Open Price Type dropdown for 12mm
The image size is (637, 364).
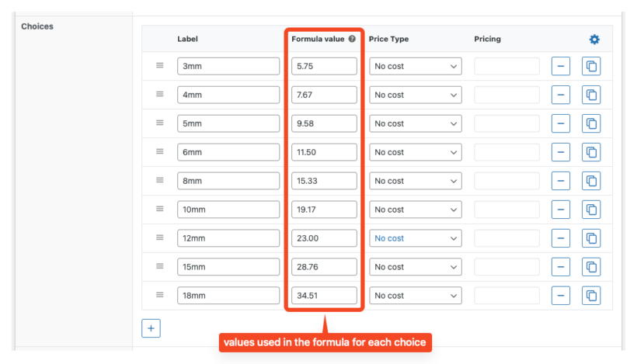(x=416, y=238)
